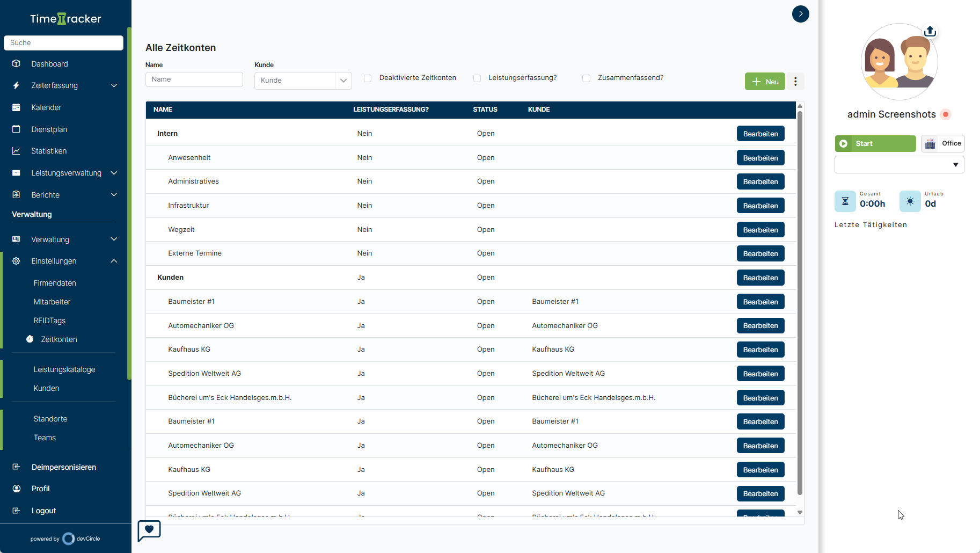The height and width of the screenshot is (553, 980).
Task: Edit the Infrastruktur time account
Action: click(x=760, y=206)
